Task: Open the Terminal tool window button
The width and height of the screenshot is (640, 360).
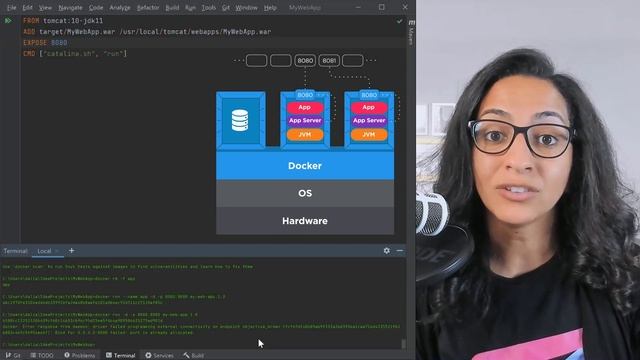Action: [x=121, y=356]
